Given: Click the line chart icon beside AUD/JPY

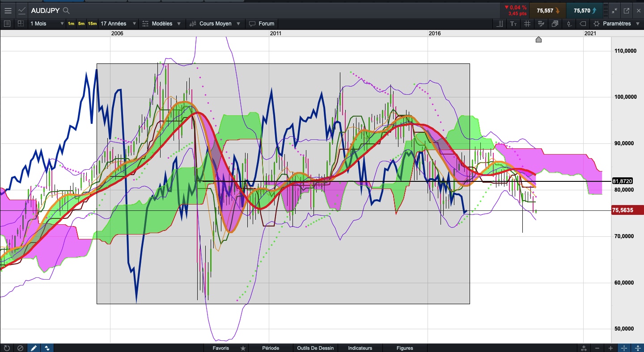Looking at the screenshot, I should 22,10.
